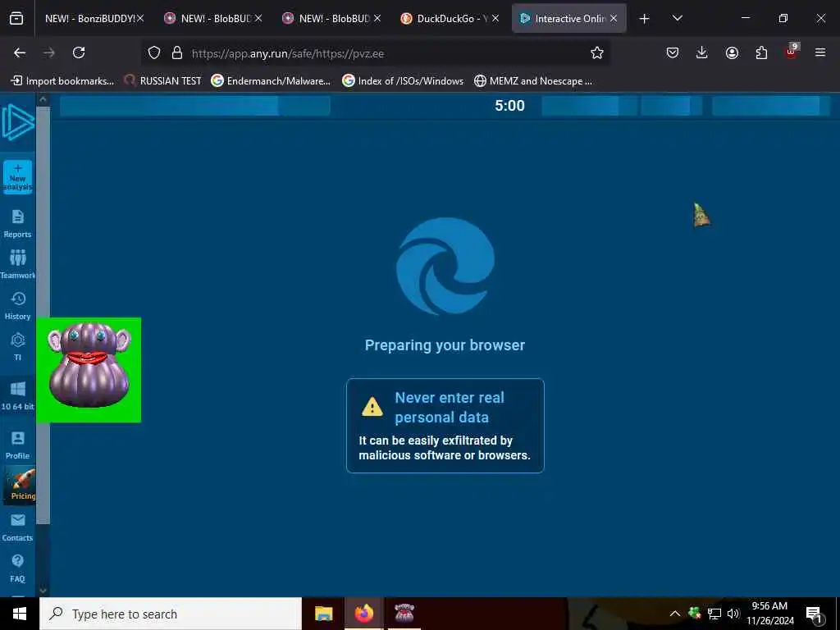Start a New analysis
Screen dimensions: 840x630
(x=18, y=177)
